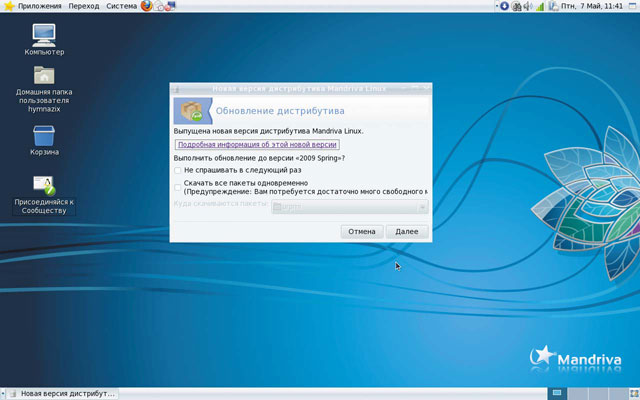
Task: Enable 'Скачать все пакеты одновременно' checkbox
Action: pos(178,187)
